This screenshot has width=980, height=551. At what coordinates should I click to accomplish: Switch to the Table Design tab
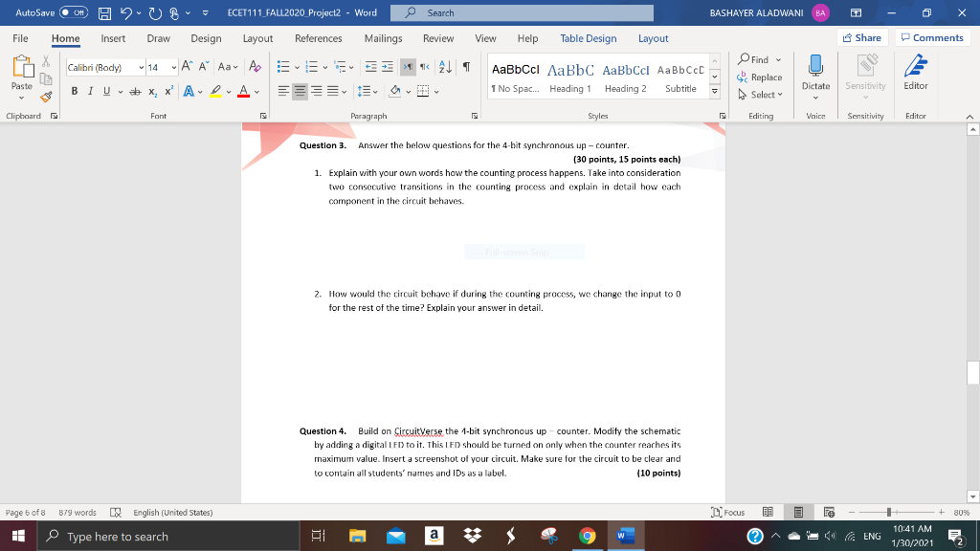[x=588, y=39]
